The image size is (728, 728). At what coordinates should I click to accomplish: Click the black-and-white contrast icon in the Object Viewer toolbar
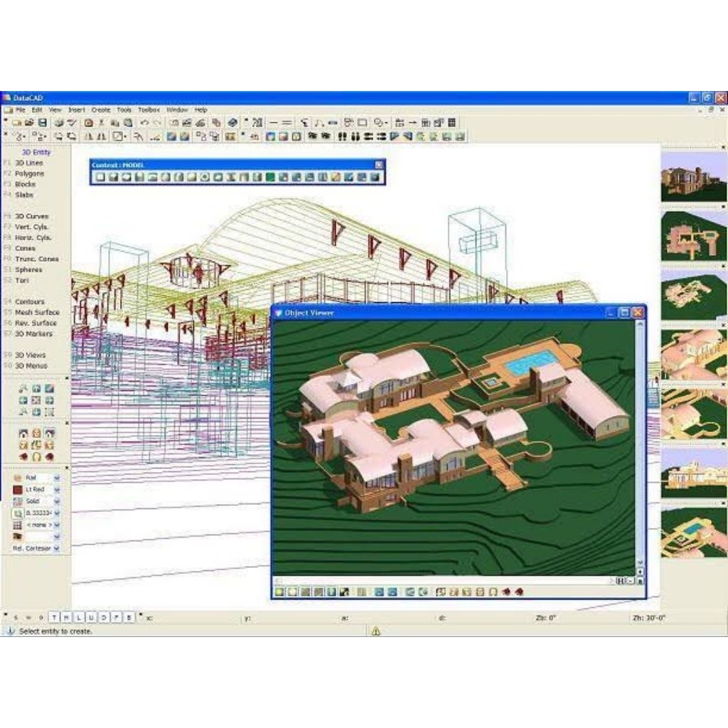point(345,592)
